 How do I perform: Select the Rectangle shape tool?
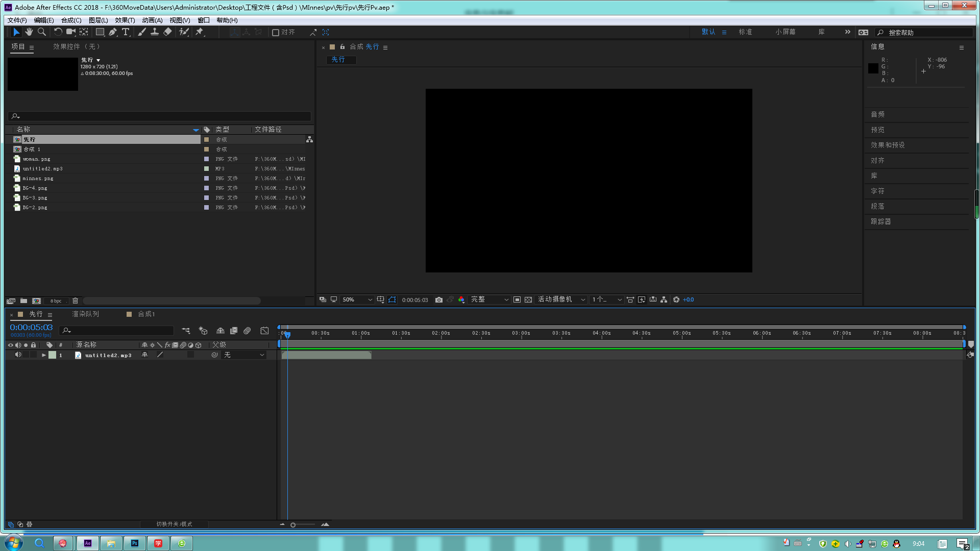[x=100, y=32]
